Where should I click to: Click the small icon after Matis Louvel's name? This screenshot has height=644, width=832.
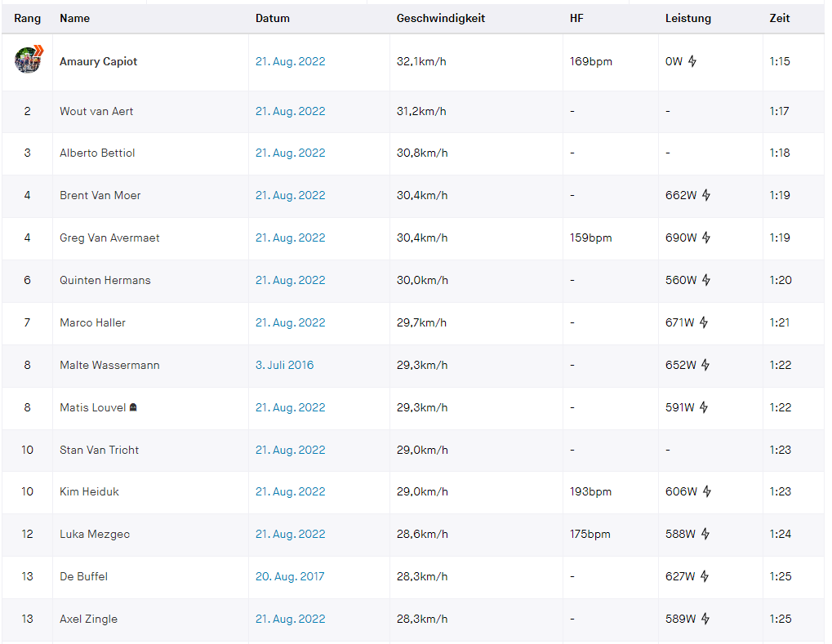[133, 407]
